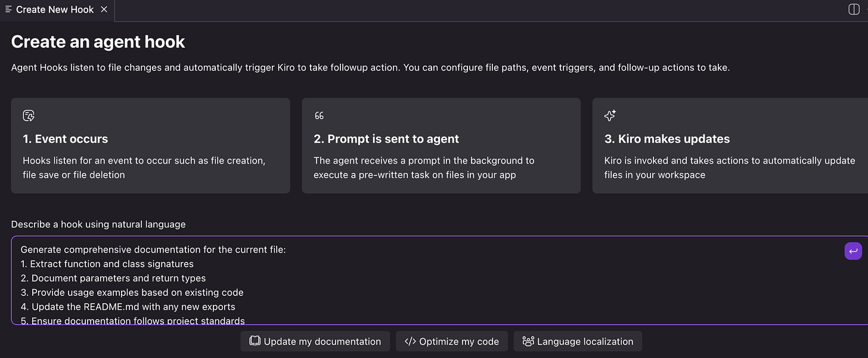Click the people icon beside Language localization
Viewport: 868px width, 358px height.
528,341
